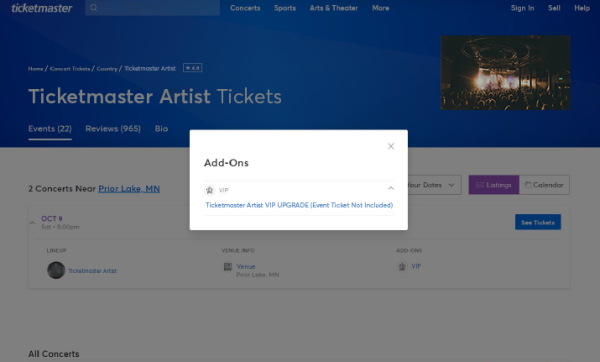Switch to the Bio tab
Screen dimensions: 600x362
(161, 129)
